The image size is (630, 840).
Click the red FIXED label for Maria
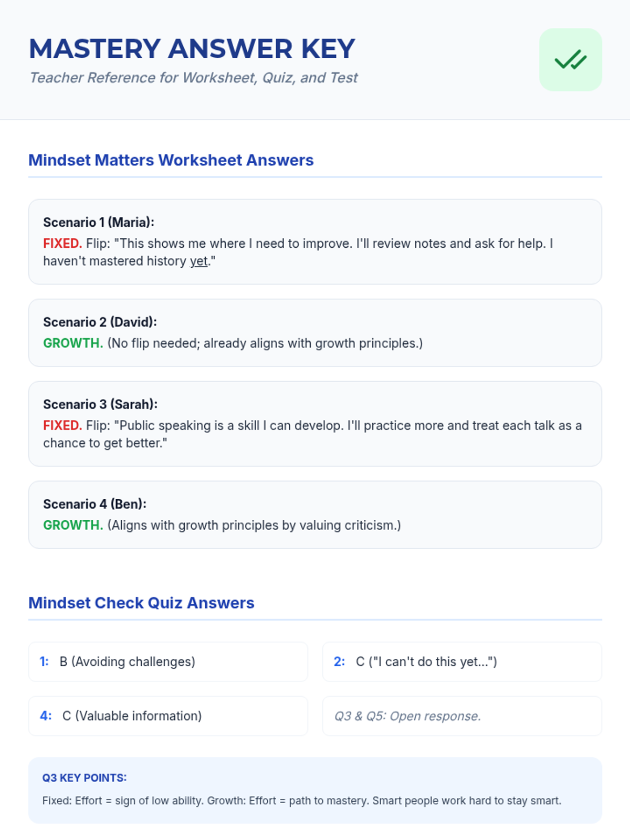tap(62, 244)
